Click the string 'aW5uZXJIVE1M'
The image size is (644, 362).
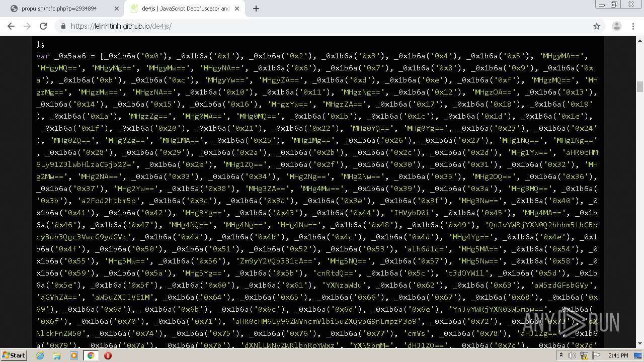(x=122, y=297)
